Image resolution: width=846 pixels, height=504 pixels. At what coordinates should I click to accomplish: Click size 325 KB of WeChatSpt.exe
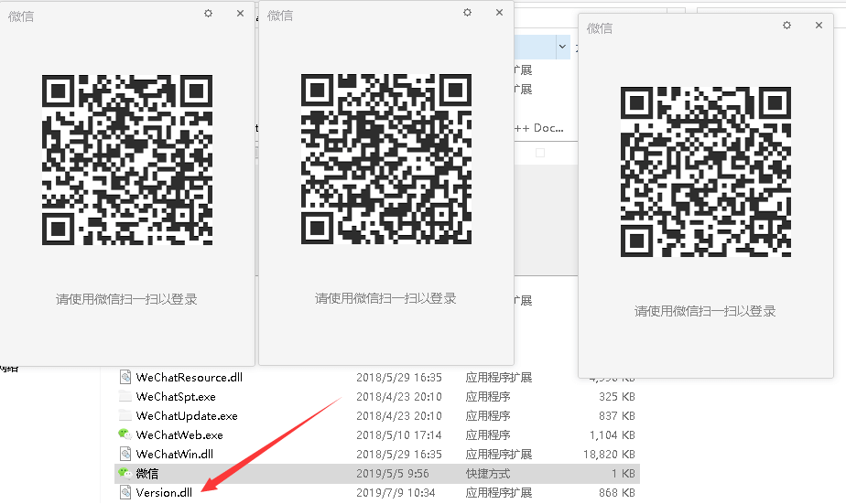pyautogui.click(x=617, y=397)
